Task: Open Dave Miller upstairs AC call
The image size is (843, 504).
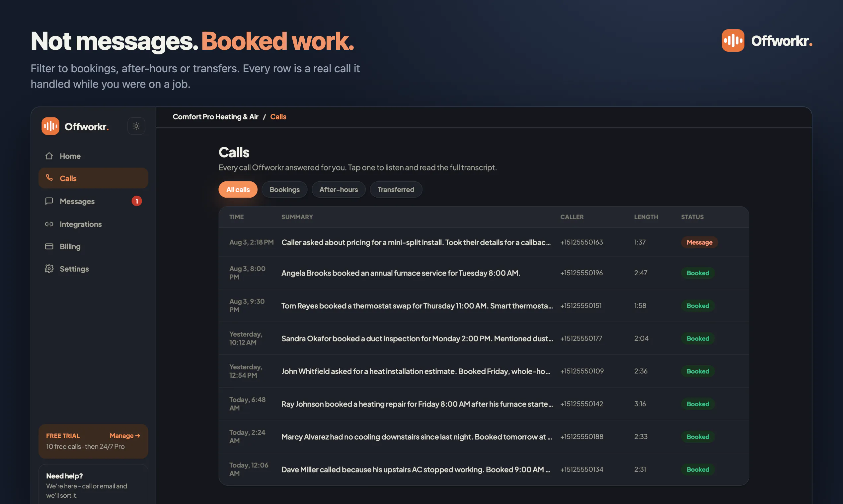Action: tap(484, 470)
